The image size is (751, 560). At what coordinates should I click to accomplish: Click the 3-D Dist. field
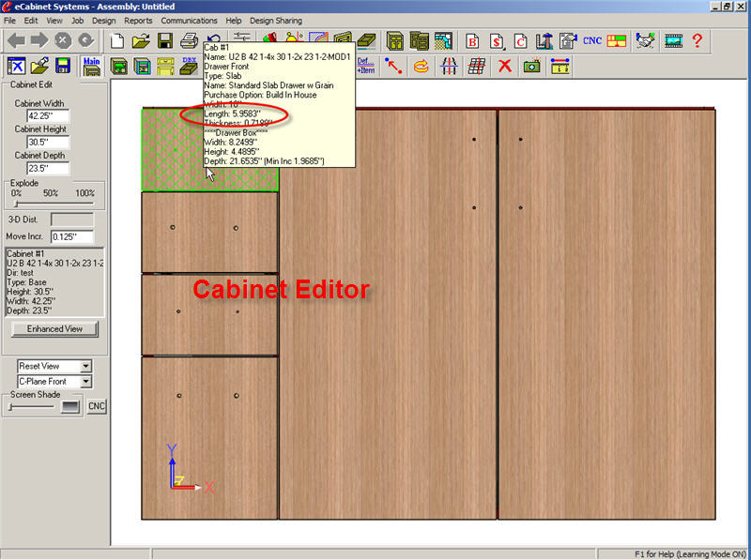tap(72, 219)
